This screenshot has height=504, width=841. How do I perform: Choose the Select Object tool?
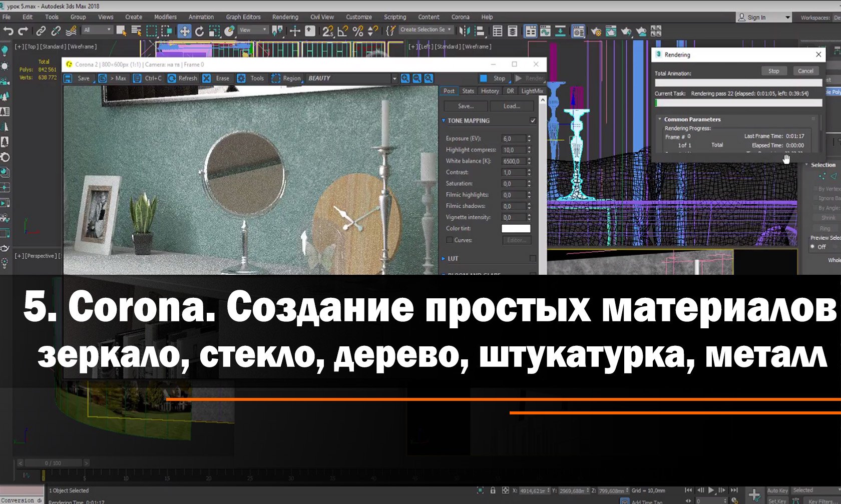point(121,31)
